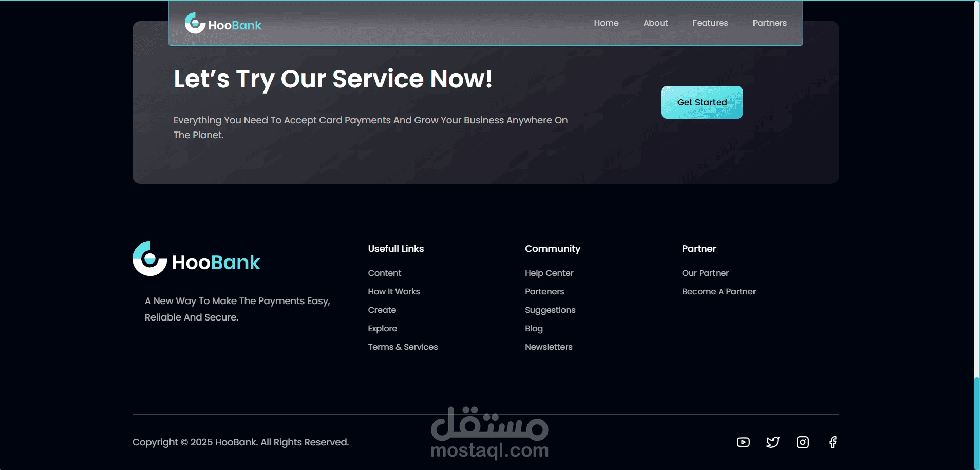Open the Twitter bird icon

click(773, 442)
